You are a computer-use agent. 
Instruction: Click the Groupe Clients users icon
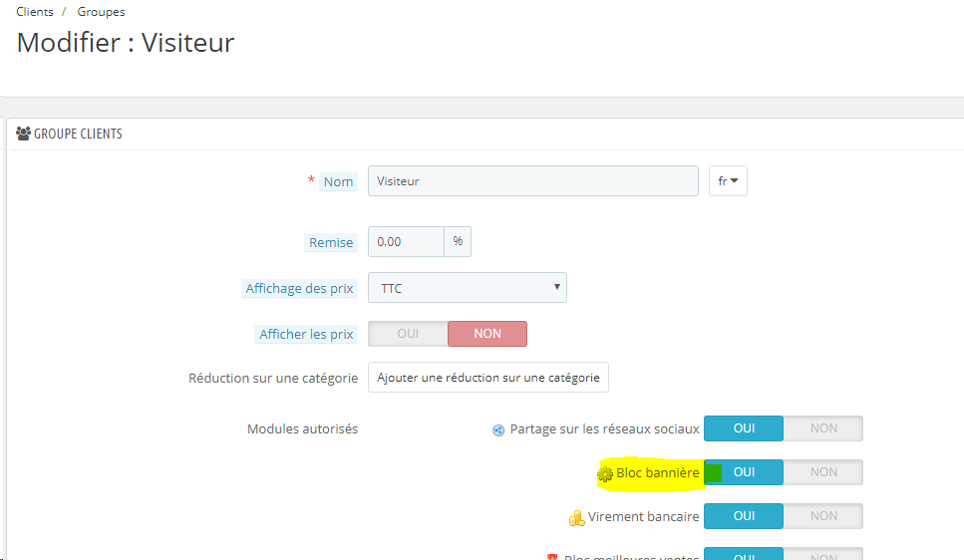[x=23, y=134]
